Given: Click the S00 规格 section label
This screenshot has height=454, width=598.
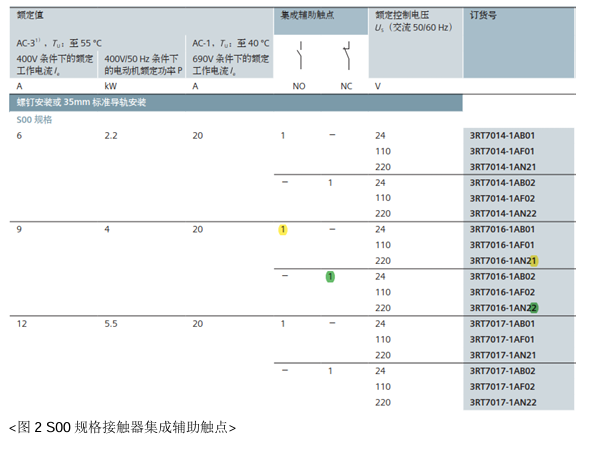Looking at the screenshot, I should pos(34,120).
